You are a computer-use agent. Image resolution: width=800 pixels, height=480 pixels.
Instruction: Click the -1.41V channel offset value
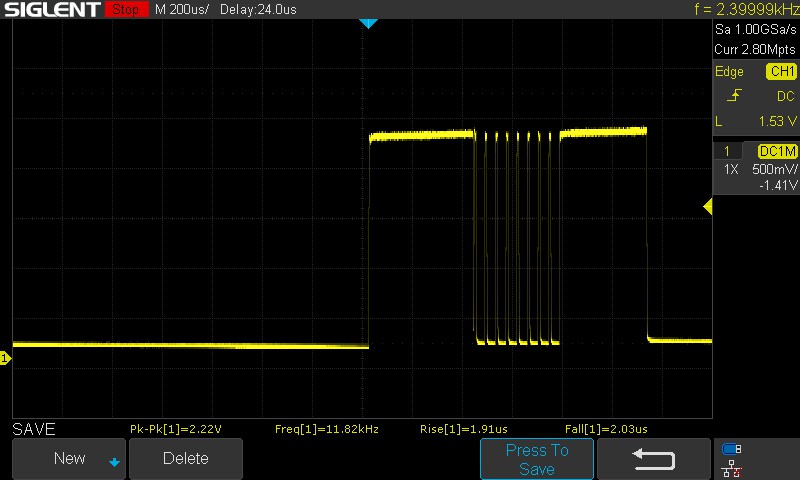pos(778,185)
